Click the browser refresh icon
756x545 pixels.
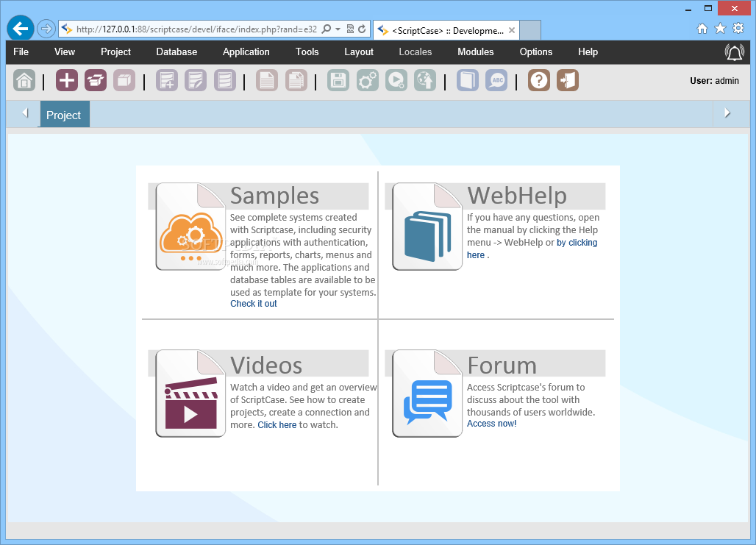click(x=362, y=29)
